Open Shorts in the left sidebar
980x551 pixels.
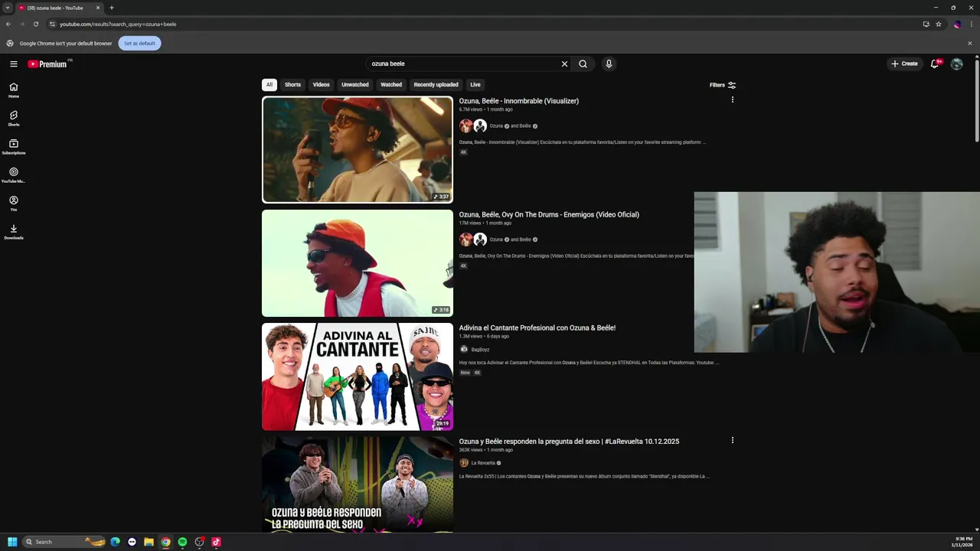pos(14,119)
